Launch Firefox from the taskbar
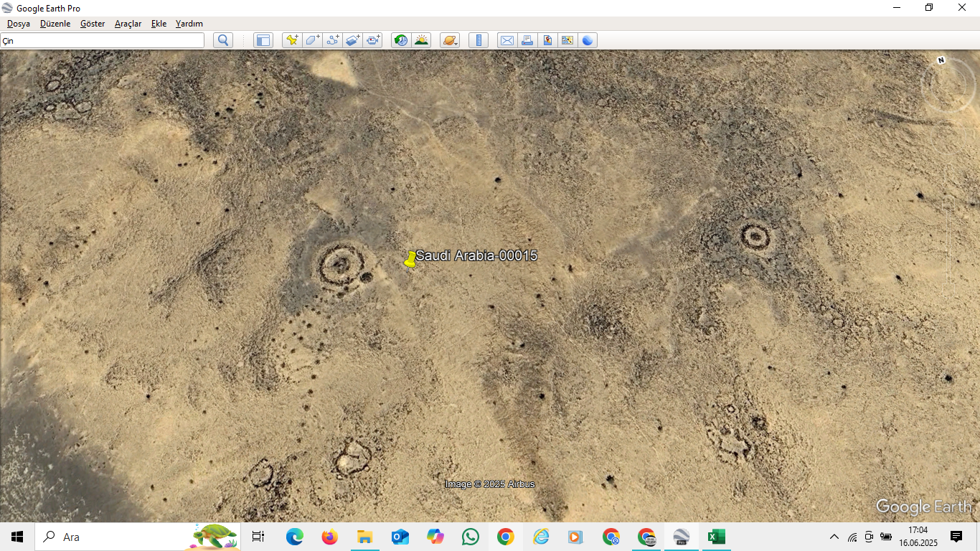 click(x=330, y=537)
